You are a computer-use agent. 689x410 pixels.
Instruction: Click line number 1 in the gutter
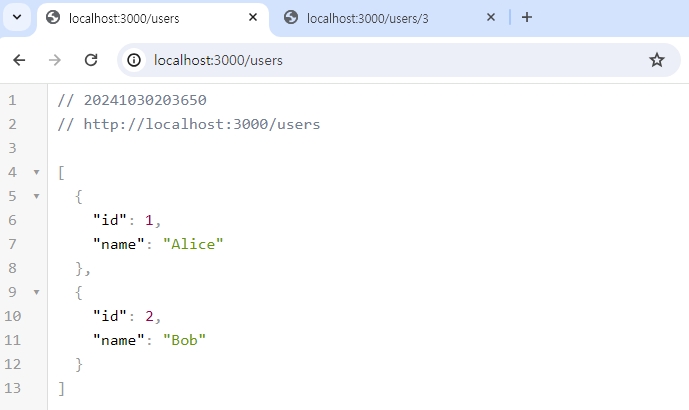pos(12,100)
